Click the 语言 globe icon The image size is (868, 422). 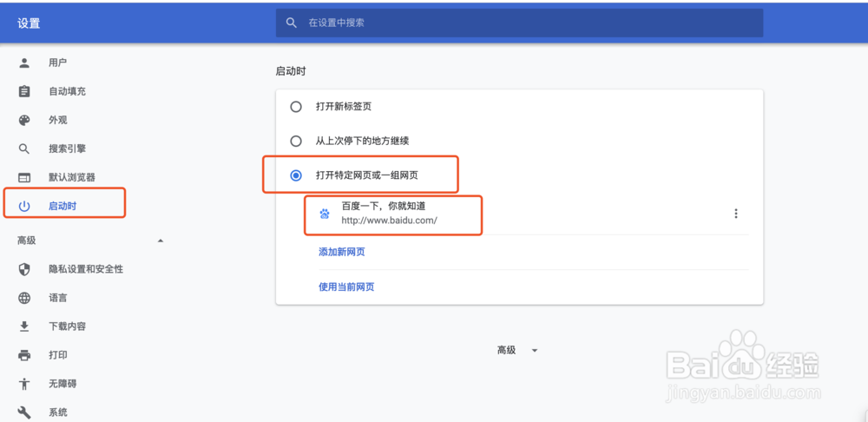click(24, 298)
